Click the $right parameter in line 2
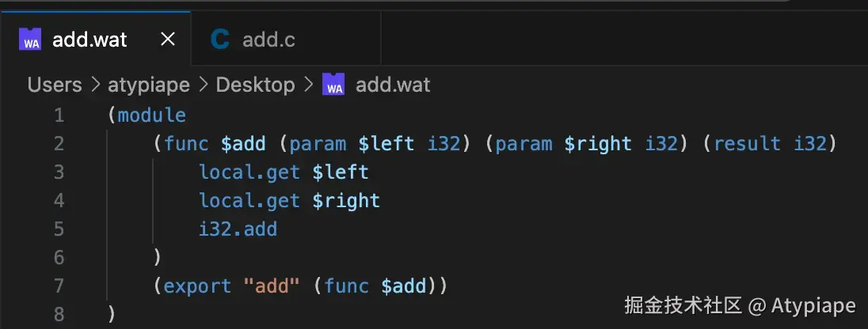 [598, 144]
